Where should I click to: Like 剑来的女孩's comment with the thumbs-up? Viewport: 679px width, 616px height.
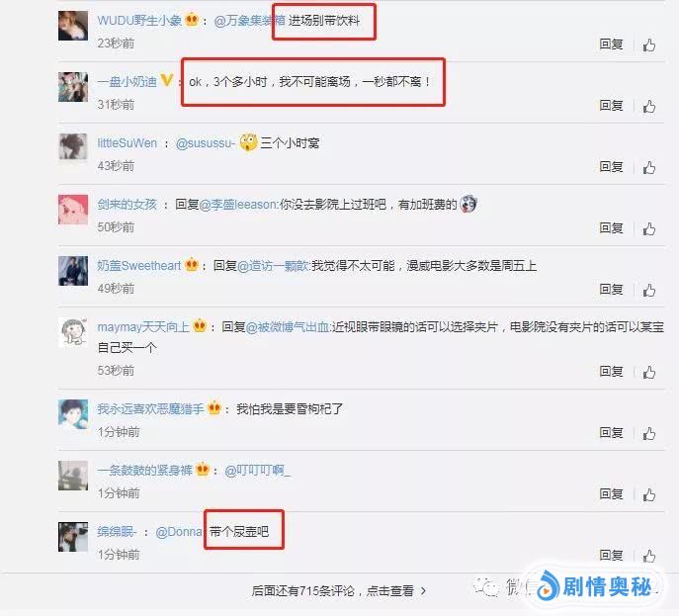pos(648,228)
